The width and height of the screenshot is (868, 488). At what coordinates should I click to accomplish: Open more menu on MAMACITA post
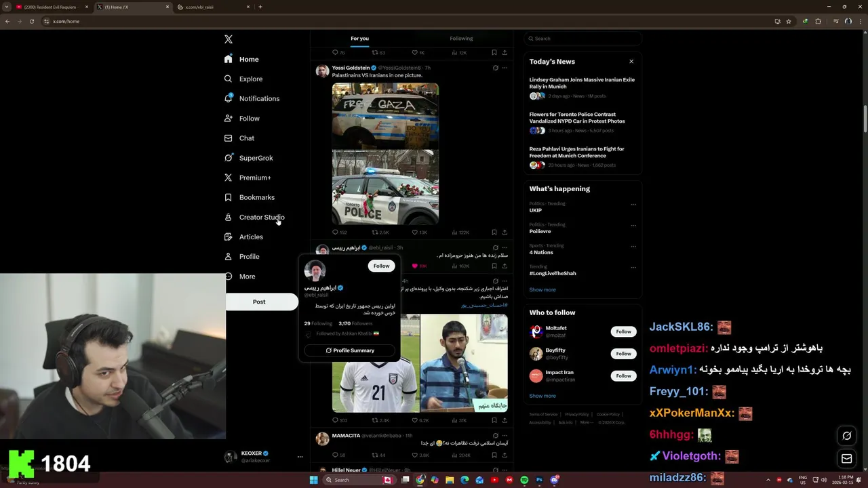(505, 435)
